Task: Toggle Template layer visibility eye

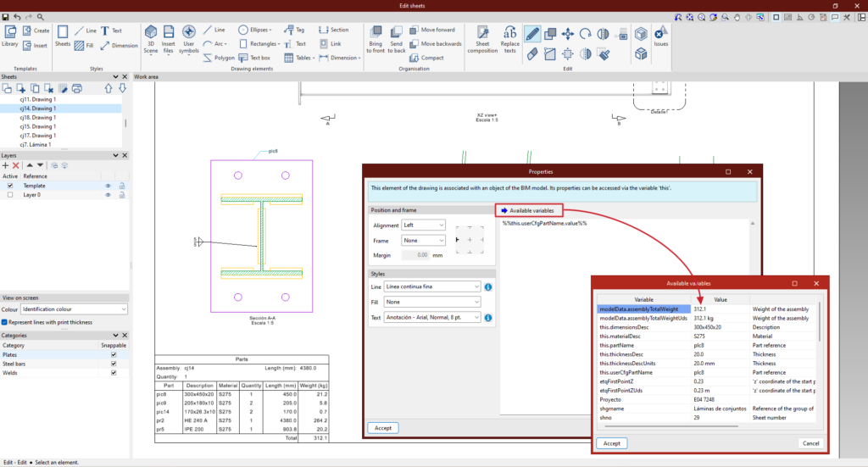Action: coord(108,186)
